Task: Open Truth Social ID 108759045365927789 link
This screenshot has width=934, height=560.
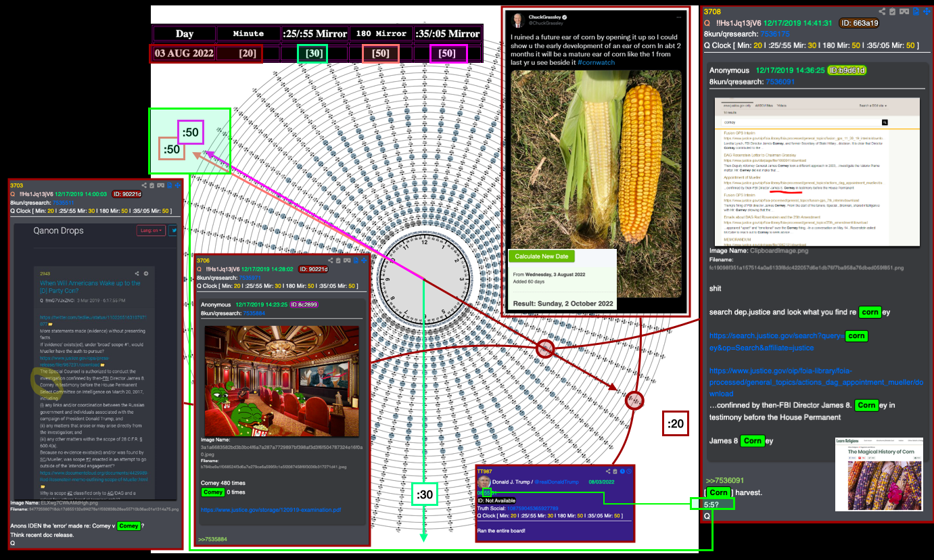Action: 532,508
